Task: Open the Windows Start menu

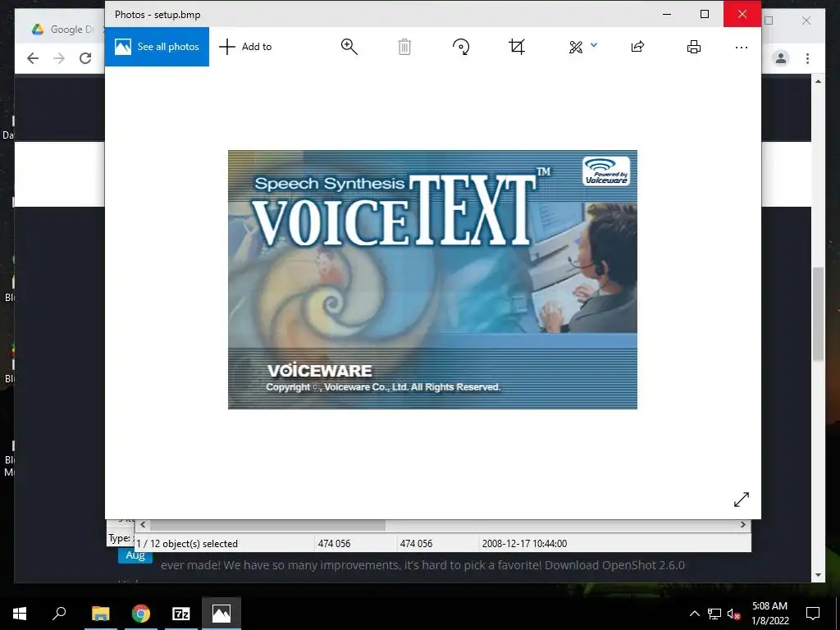Action: click(20, 614)
